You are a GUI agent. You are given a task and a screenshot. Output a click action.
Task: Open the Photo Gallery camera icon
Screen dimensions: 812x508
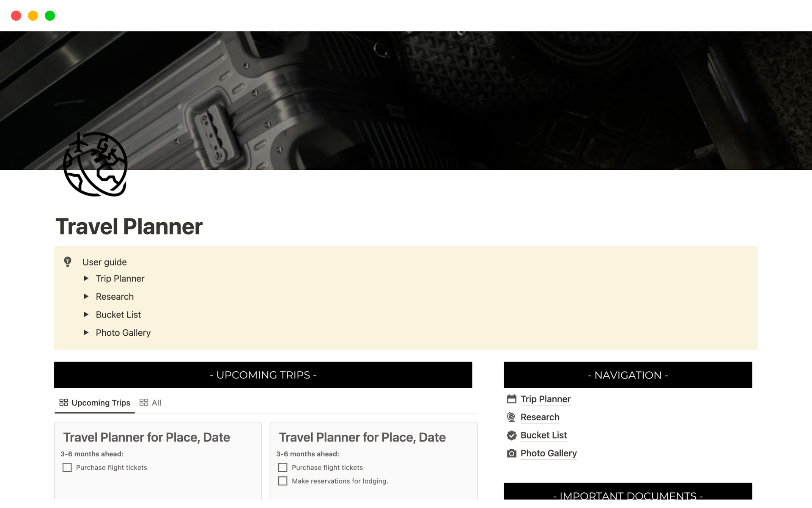(511, 453)
